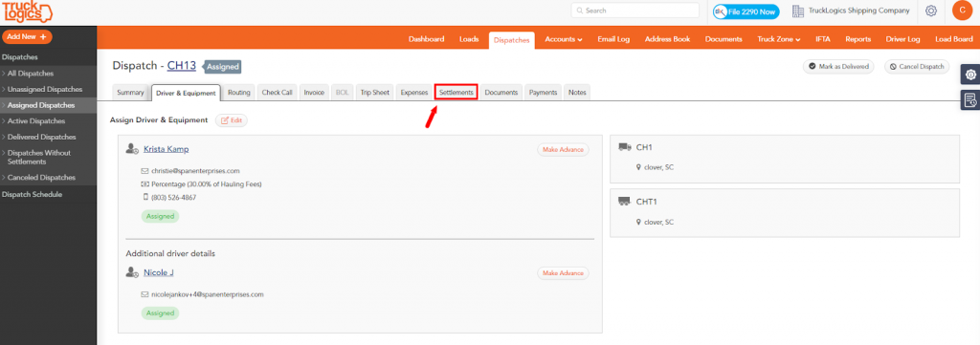Open the support widget icon on right edge

970,75
